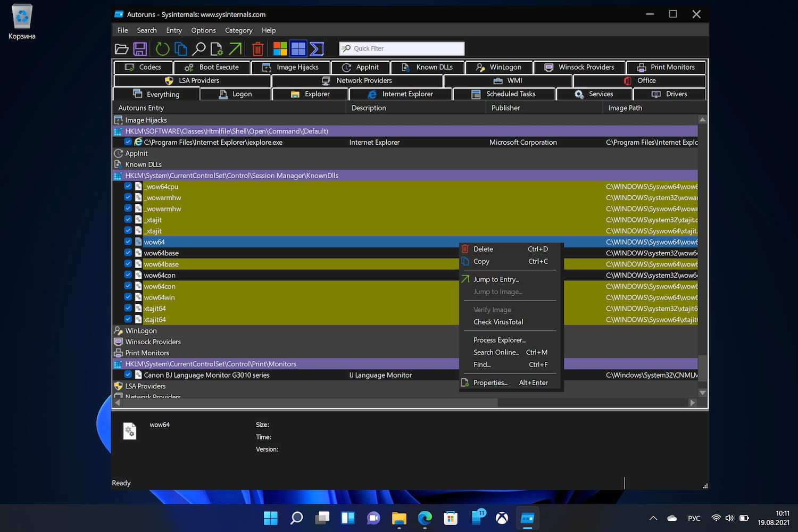Click the red trash Delete toolbar icon
Viewport: 798px width, 532px height.
[258, 49]
